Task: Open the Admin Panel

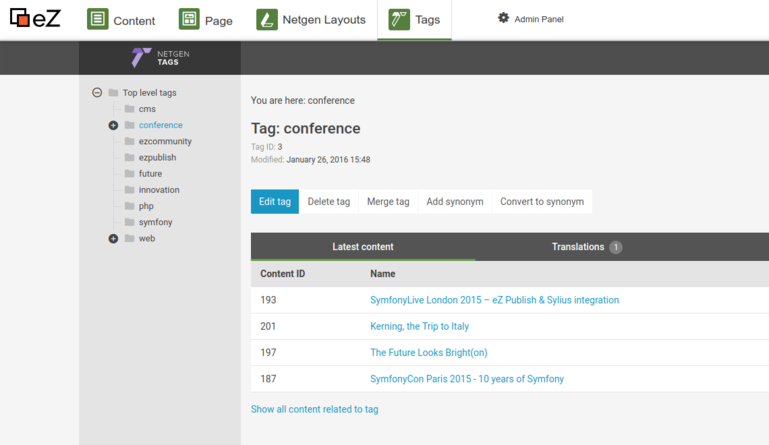Action: [531, 19]
